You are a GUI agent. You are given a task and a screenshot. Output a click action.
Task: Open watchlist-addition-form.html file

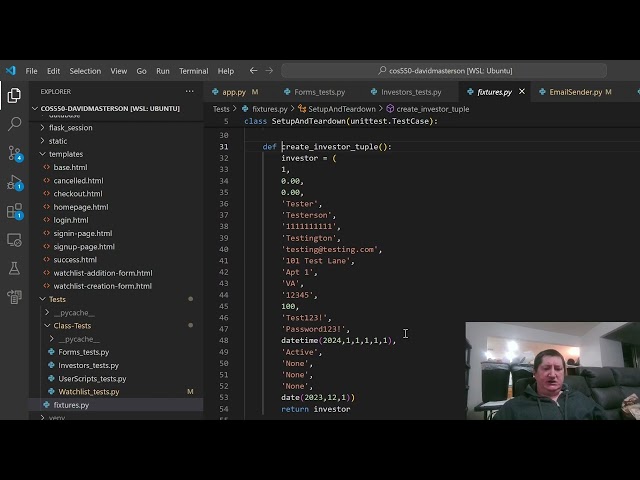pos(103,273)
